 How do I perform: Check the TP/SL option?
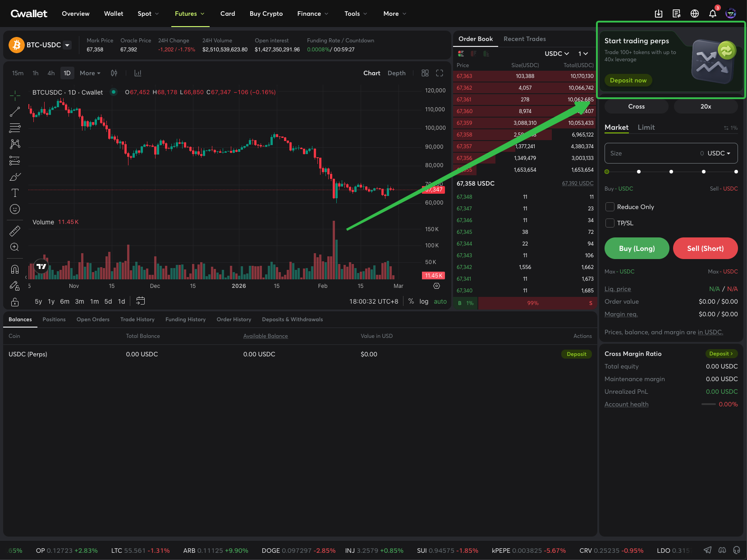click(x=610, y=223)
